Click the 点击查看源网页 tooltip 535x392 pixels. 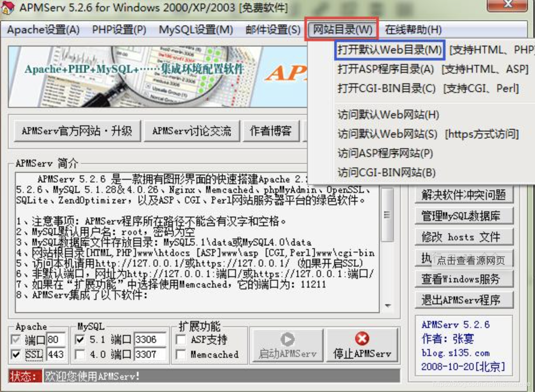pos(471,260)
